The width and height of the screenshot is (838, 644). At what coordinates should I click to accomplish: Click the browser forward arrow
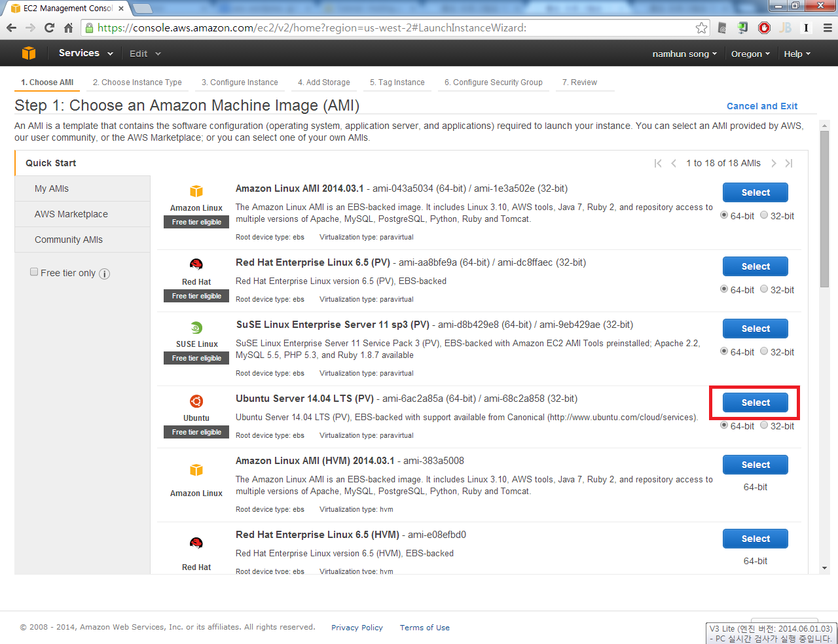[30, 27]
